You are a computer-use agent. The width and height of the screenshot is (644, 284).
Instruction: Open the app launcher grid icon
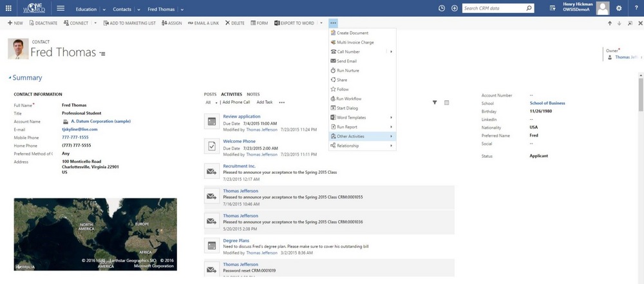[x=8, y=8]
